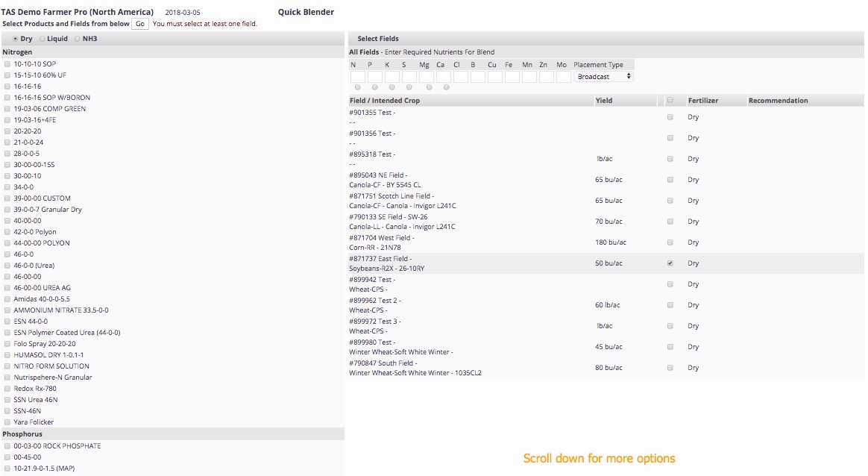
Task: Check the 00-03-00 ROCK PHOSPHATE checkbox
Action: 7,446
